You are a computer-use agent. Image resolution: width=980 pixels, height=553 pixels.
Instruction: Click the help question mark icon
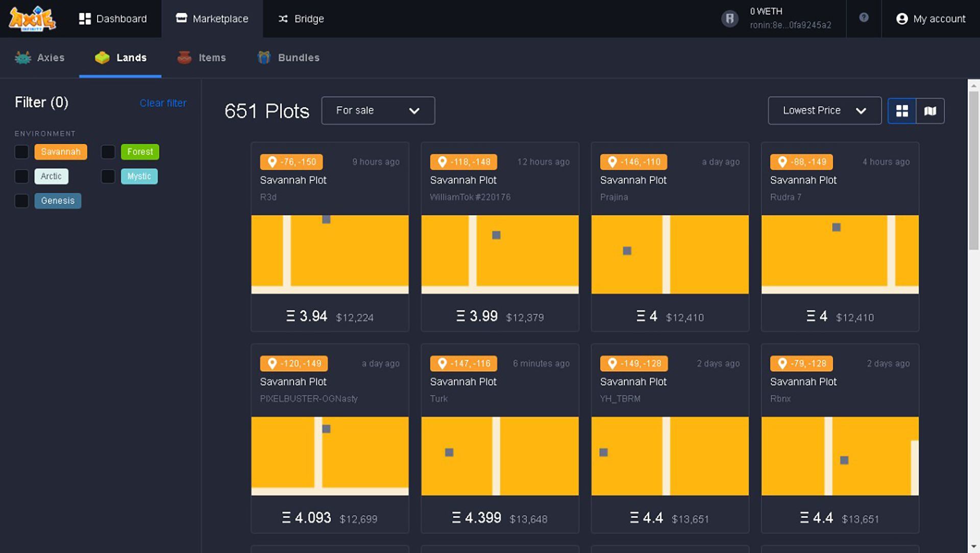(x=864, y=18)
